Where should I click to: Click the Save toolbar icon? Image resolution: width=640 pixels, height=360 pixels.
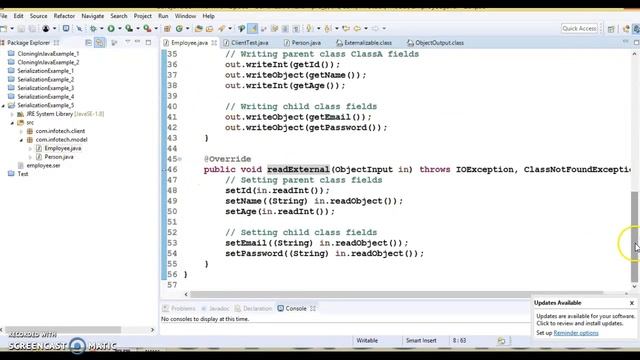(21, 29)
